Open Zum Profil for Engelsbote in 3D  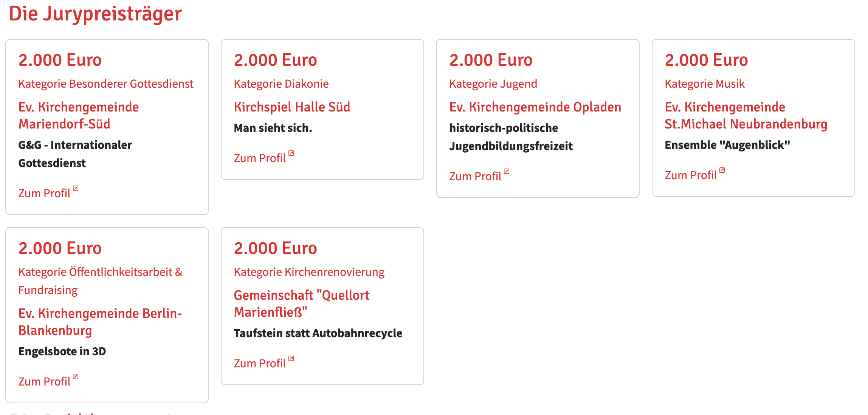coord(44,381)
